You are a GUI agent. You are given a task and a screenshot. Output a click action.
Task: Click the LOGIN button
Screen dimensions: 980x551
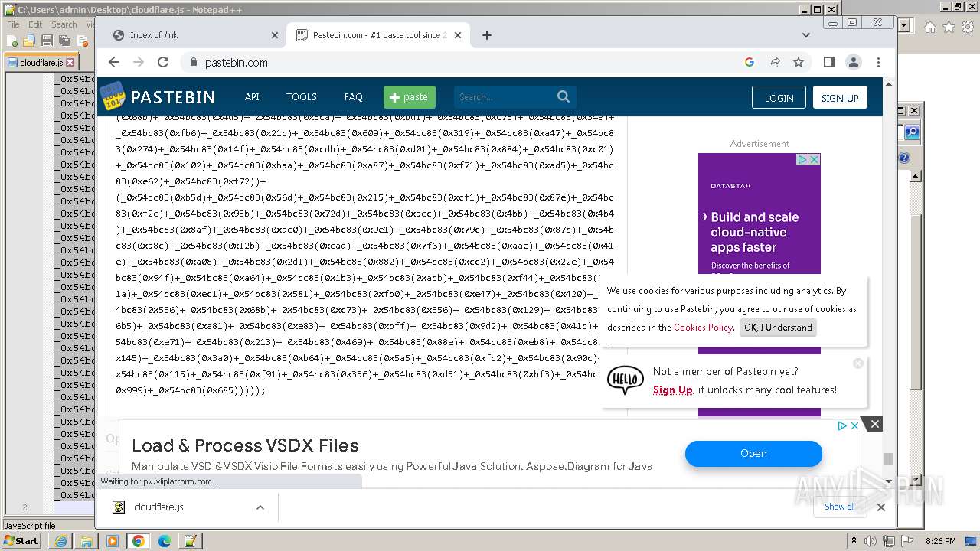click(x=779, y=98)
